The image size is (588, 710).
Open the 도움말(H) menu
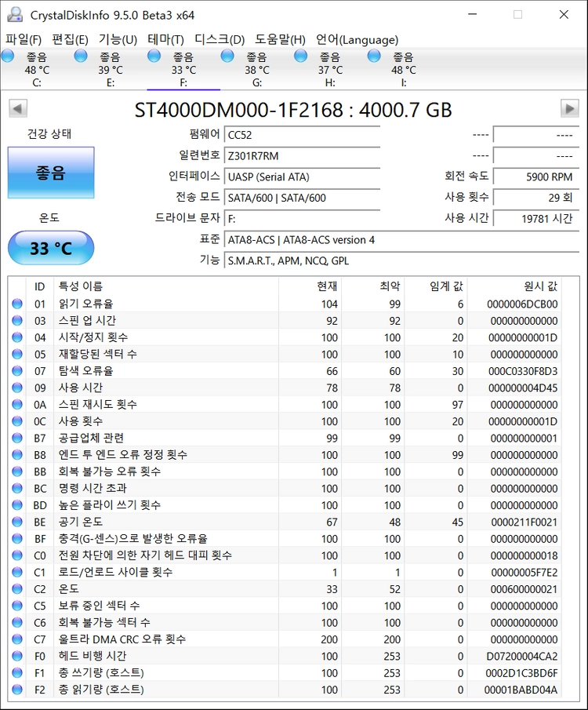pyautogui.click(x=280, y=40)
